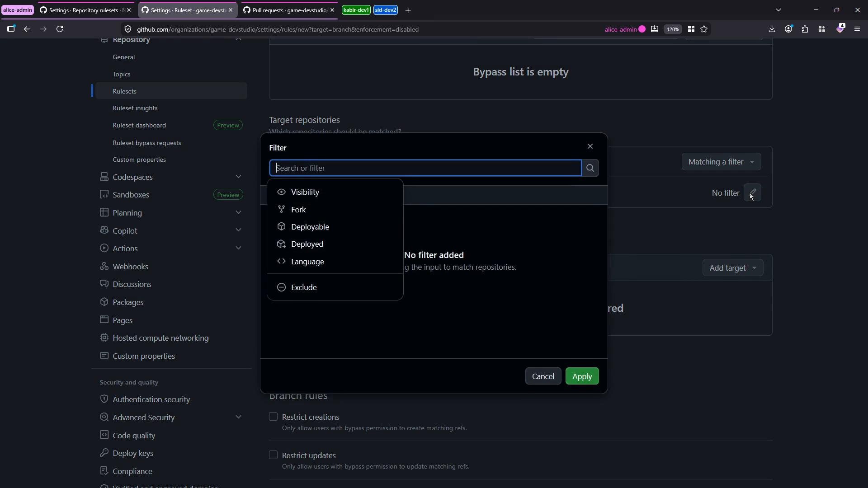868x488 pixels.
Task: Click the 120% zoom level indicator
Action: click(x=673, y=29)
